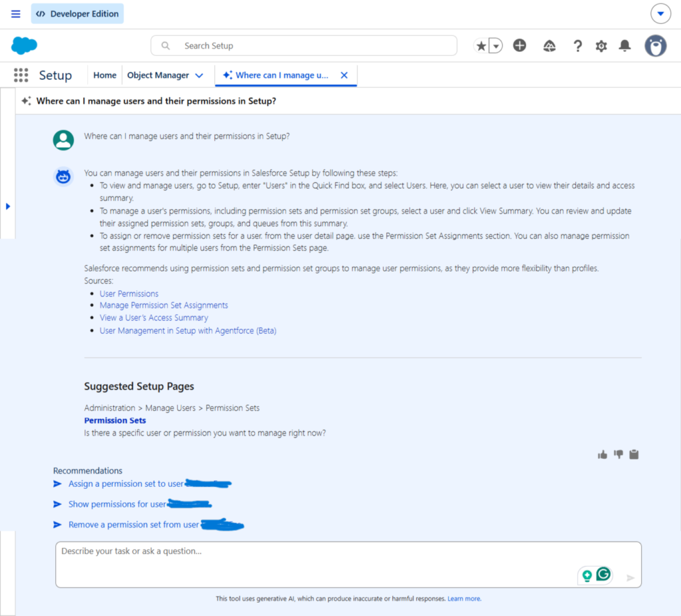Open the user avatar profile menu

pyautogui.click(x=655, y=46)
